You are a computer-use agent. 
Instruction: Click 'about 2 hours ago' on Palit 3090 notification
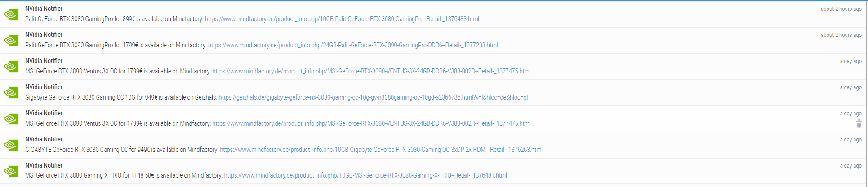click(841, 35)
